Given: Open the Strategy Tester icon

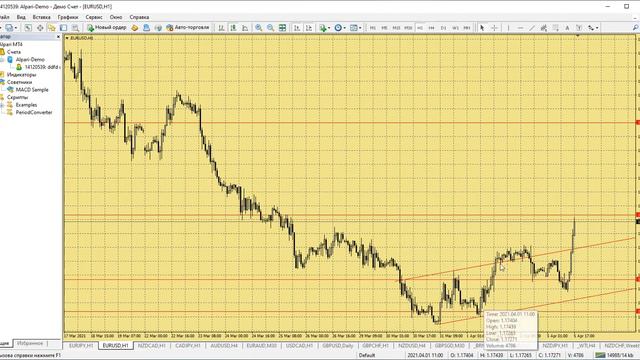Looking at the screenshot, I should 75,28.
